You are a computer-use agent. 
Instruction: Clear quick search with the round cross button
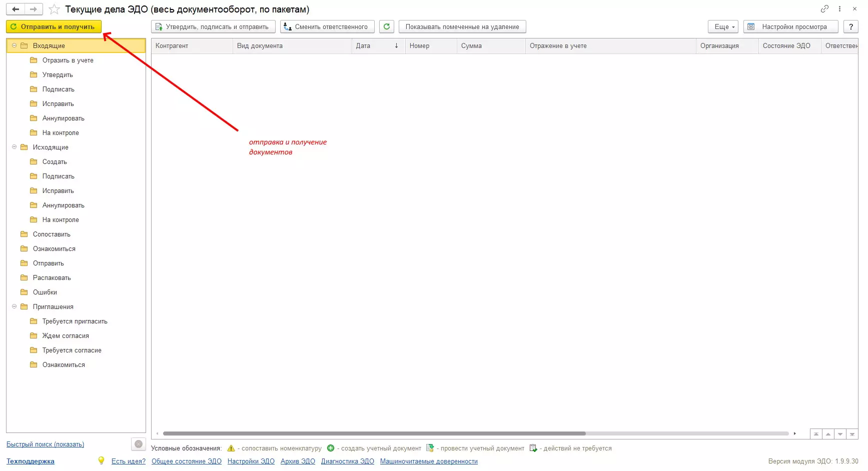(x=139, y=444)
